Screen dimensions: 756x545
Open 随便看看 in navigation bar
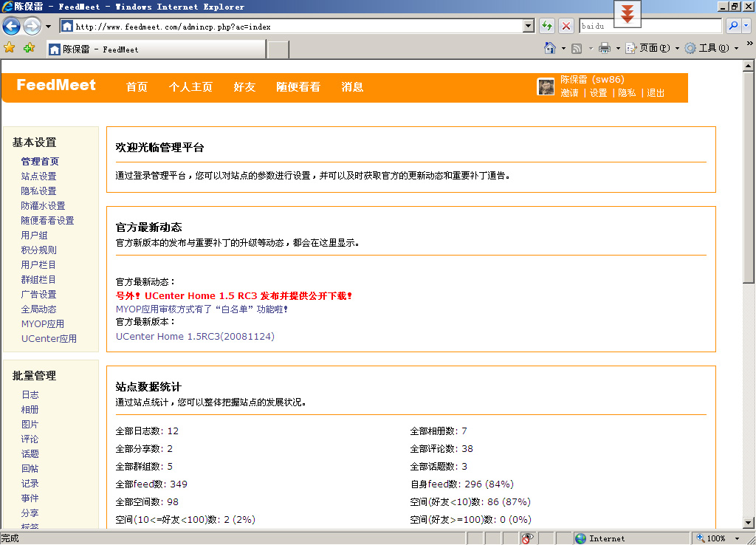(298, 87)
